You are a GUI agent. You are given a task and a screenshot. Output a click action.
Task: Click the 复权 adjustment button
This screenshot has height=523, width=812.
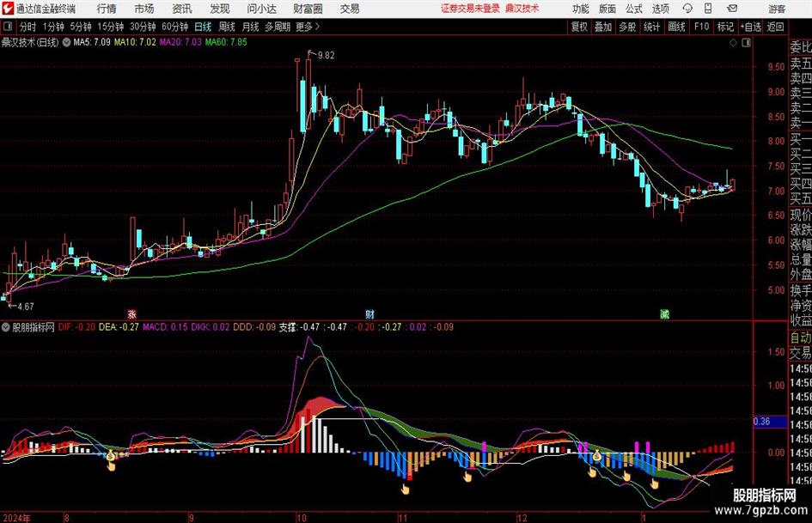(x=579, y=27)
